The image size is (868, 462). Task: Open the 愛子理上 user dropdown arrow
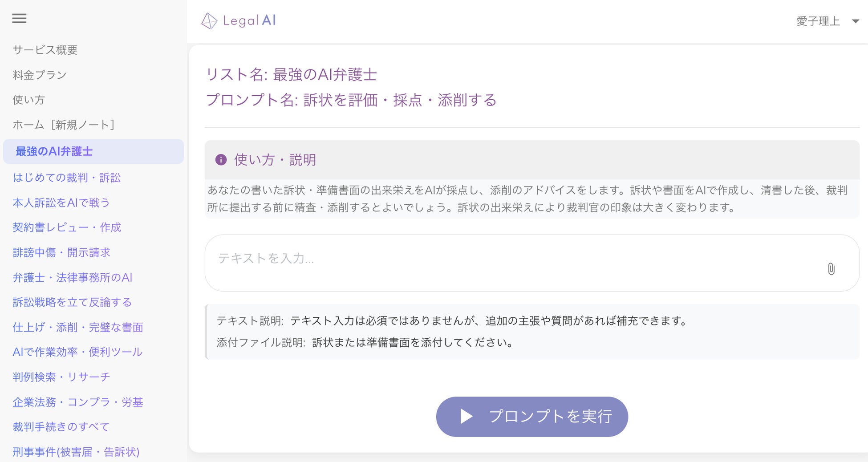(x=855, y=21)
